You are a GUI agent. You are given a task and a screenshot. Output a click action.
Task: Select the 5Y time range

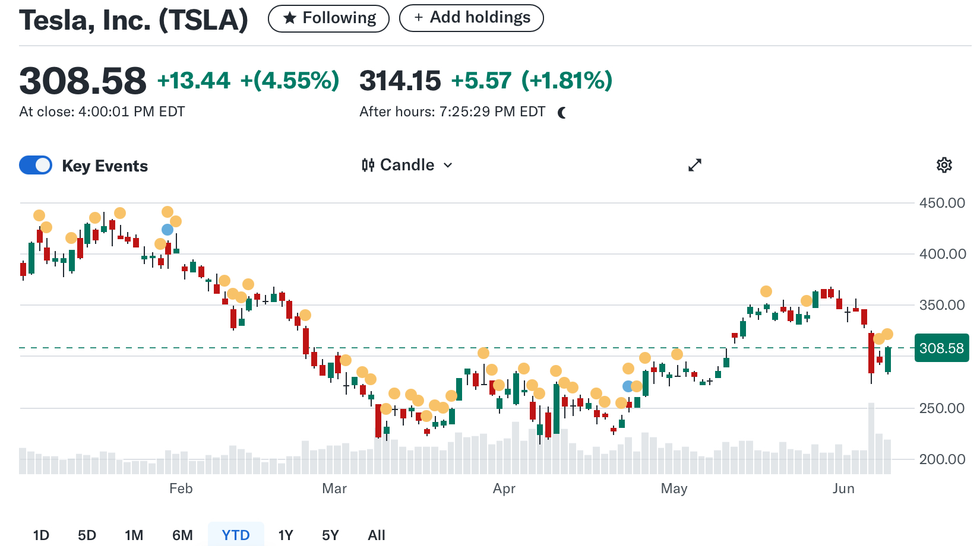(330, 535)
